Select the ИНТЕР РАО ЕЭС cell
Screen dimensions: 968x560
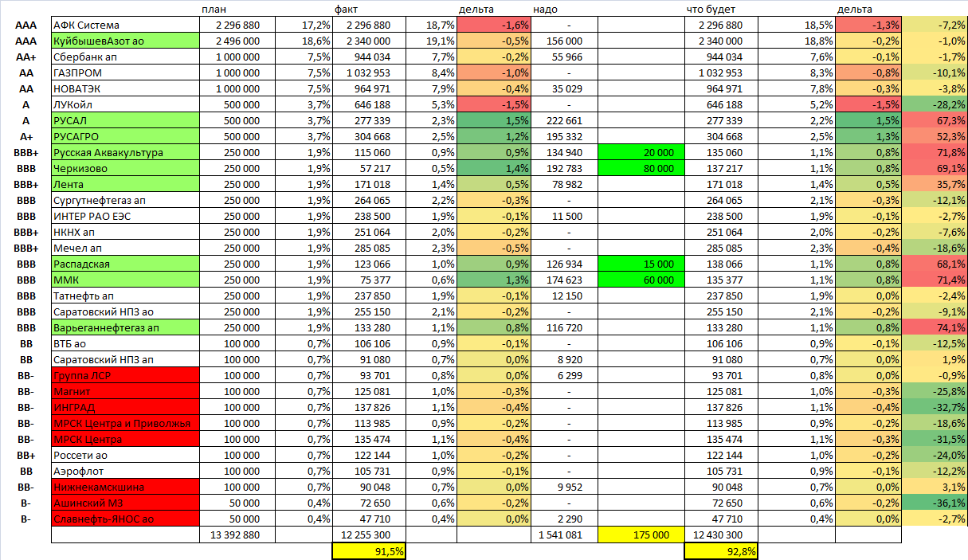click(x=124, y=216)
